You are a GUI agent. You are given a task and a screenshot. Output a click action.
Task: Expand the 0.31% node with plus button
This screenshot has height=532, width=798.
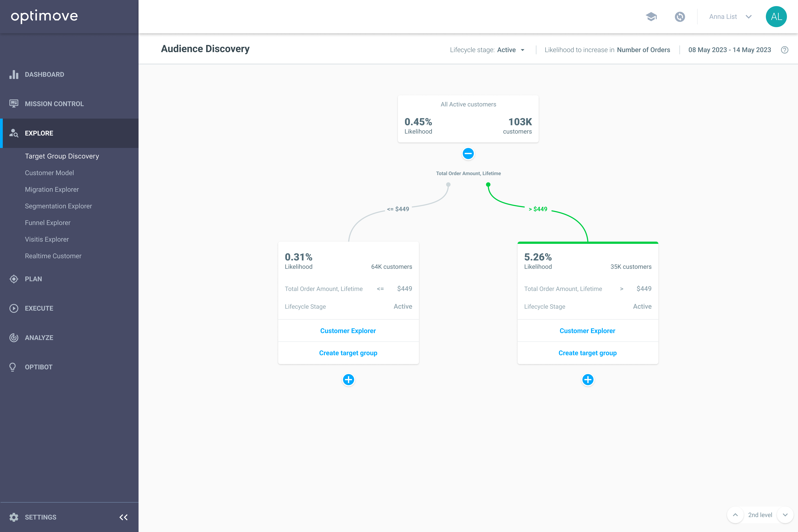(348, 380)
